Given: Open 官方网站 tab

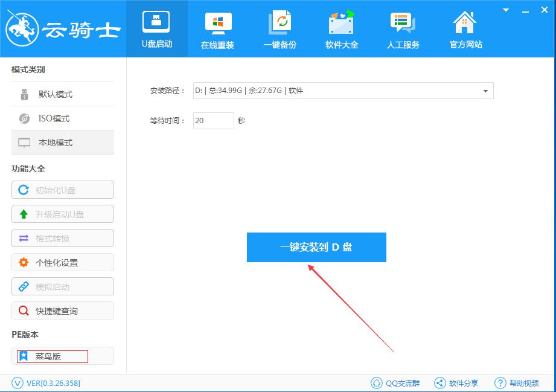Looking at the screenshot, I should [465, 29].
